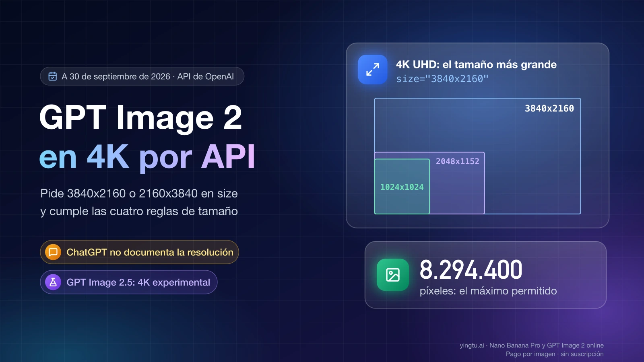Click the 2048x1152 label in the diagram
644x362 pixels.
(458, 161)
